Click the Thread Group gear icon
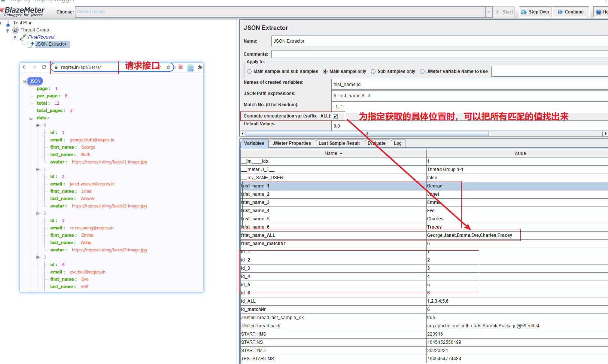This screenshot has height=364, width=608. point(15,30)
